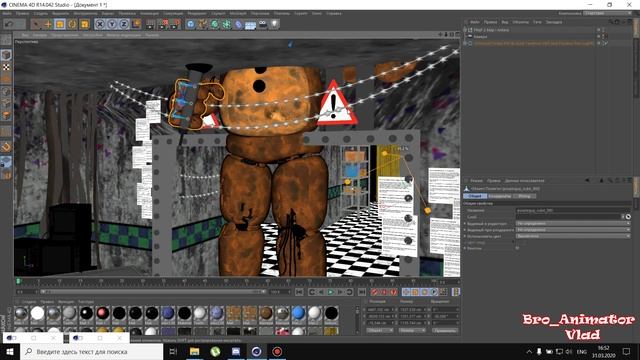Select the white material sphere
The image size is (640, 360).
37,313
